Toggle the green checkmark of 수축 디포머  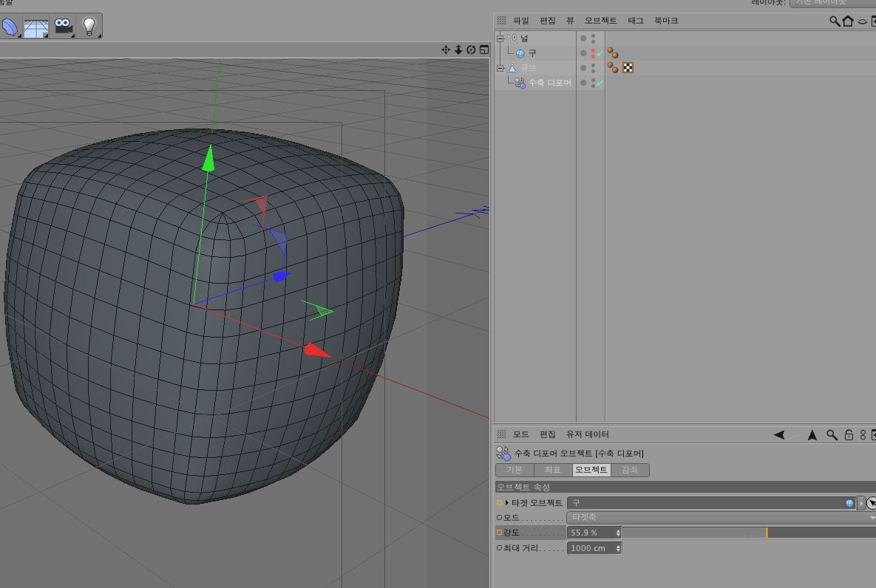point(600,83)
